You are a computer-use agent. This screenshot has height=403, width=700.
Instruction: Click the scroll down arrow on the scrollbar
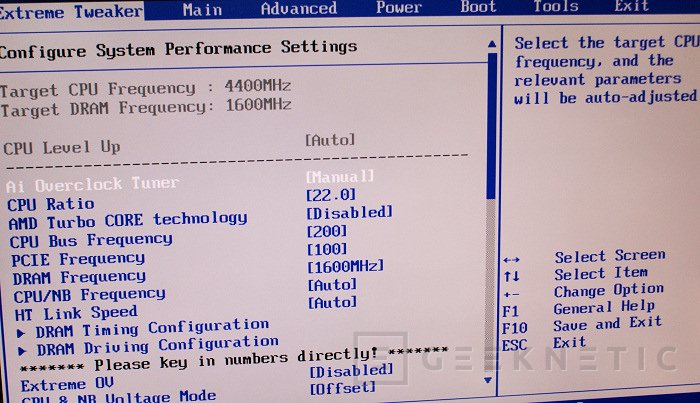[488, 380]
